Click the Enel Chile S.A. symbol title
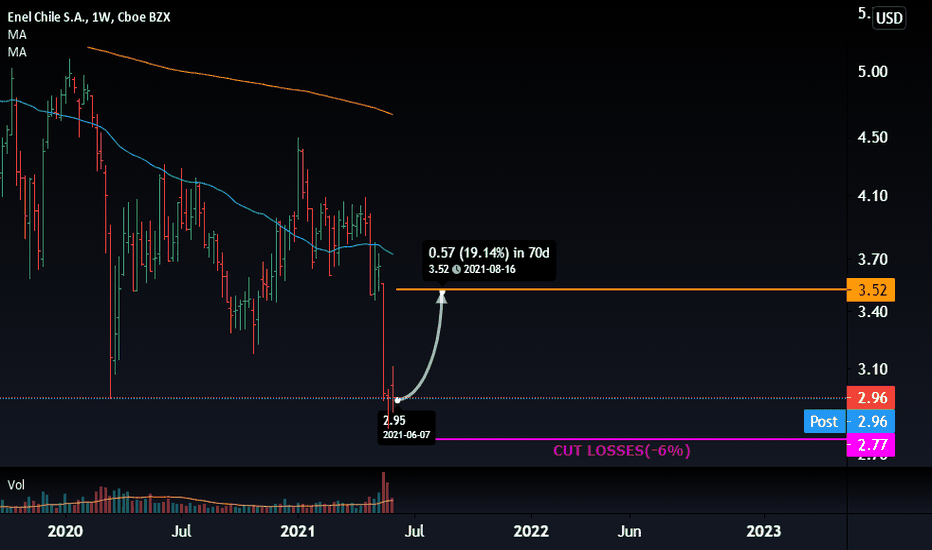 89,17
